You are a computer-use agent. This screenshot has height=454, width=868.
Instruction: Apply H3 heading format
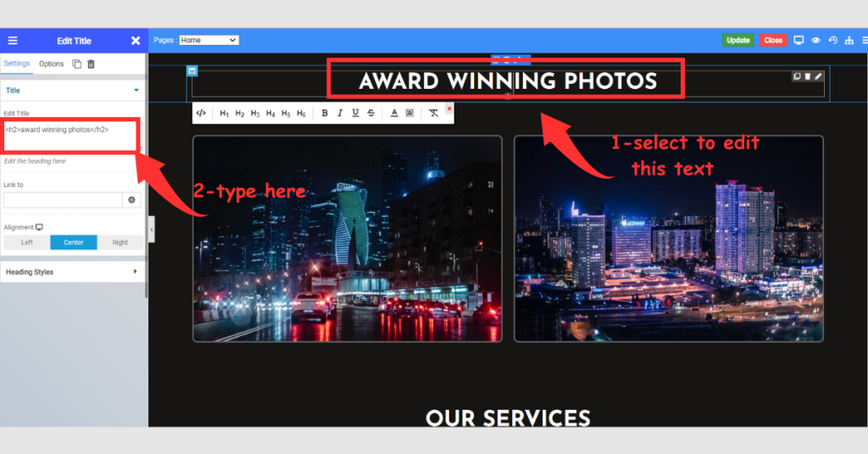point(255,113)
